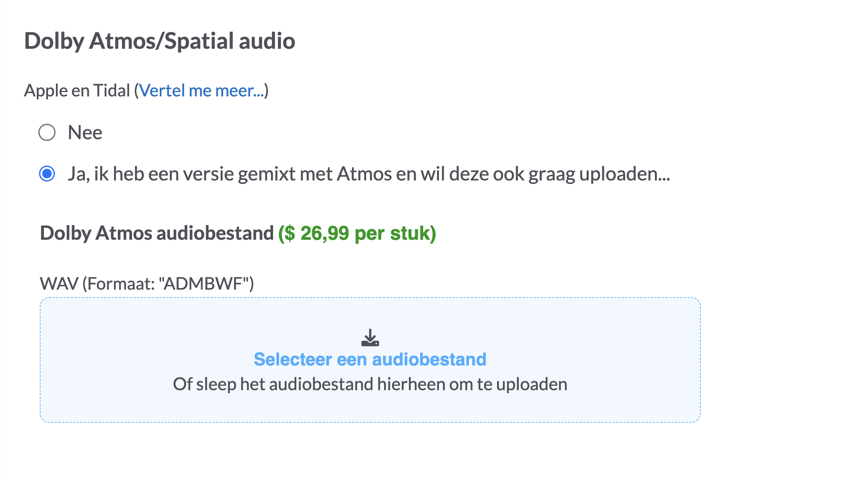This screenshot has height=481, width=868.
Task: Select the Ja Atmos upload radio button
Action: (47, 174)
